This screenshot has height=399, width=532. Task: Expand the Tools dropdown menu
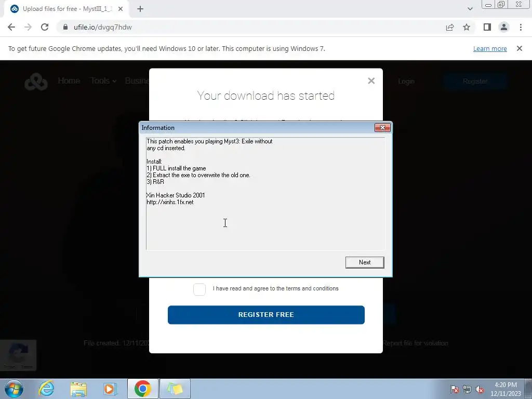[103, 81]
